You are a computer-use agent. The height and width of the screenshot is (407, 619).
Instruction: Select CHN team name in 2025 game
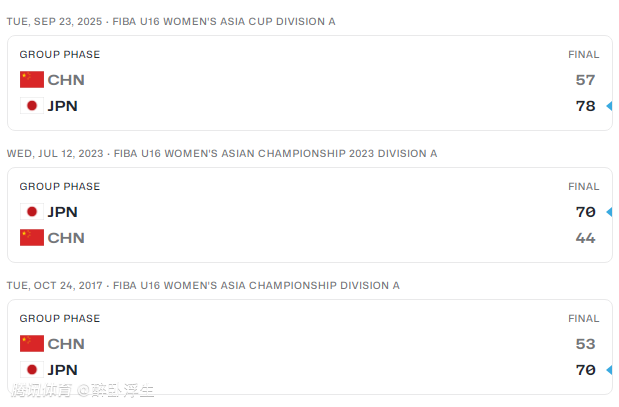pos(66,80)
